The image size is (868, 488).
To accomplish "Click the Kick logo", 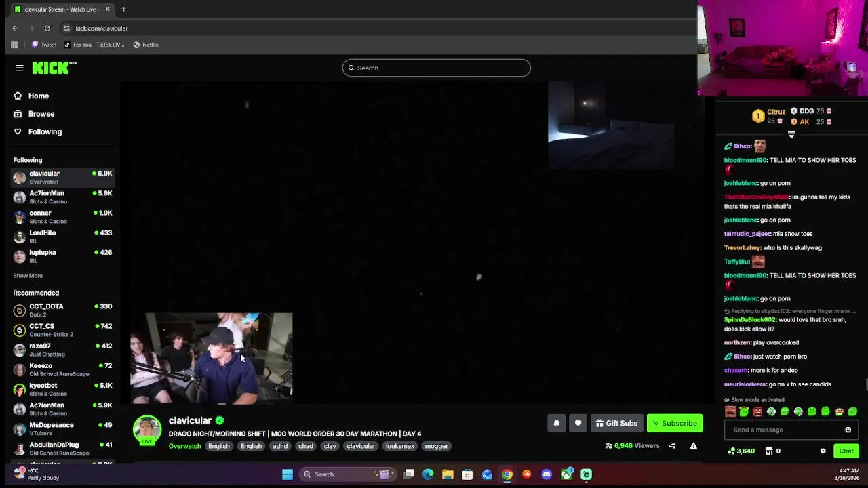I will (x=54, y=68).
